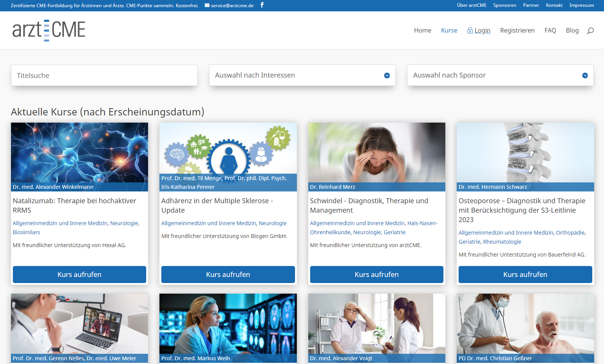
Task: Click Orthopädie tag in Osteoporose card
Action: tap(570, 233)
